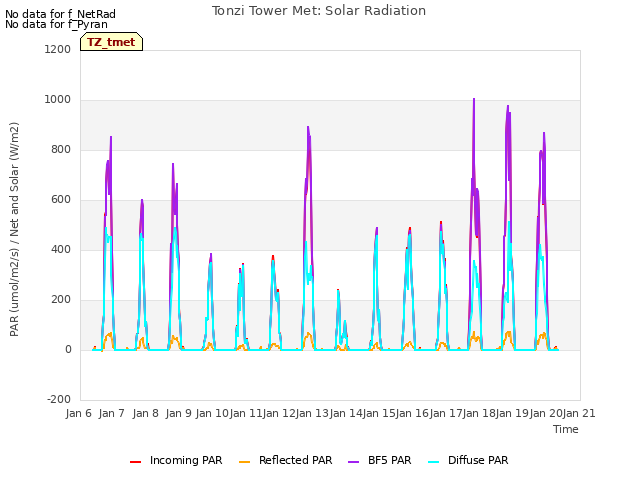Click the purple BF5 PAR legend swatch
The width and height of the screenshot is (640, 480).
[353, 461]
